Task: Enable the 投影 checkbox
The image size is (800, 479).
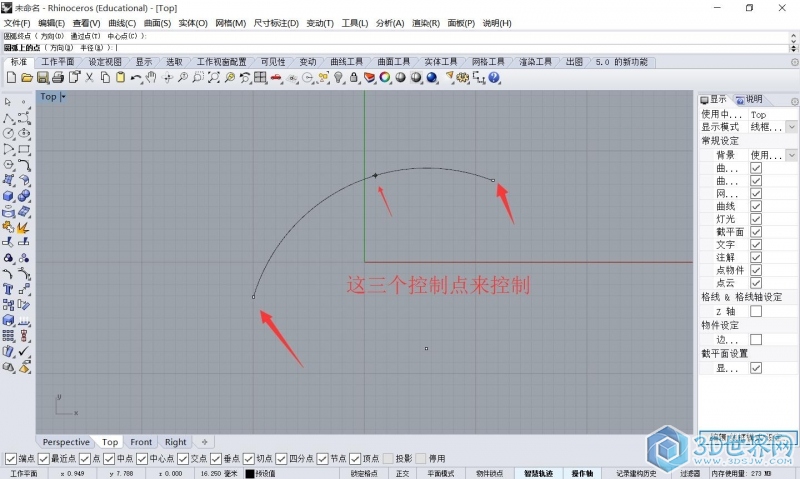Action: (x=388, y=459)
